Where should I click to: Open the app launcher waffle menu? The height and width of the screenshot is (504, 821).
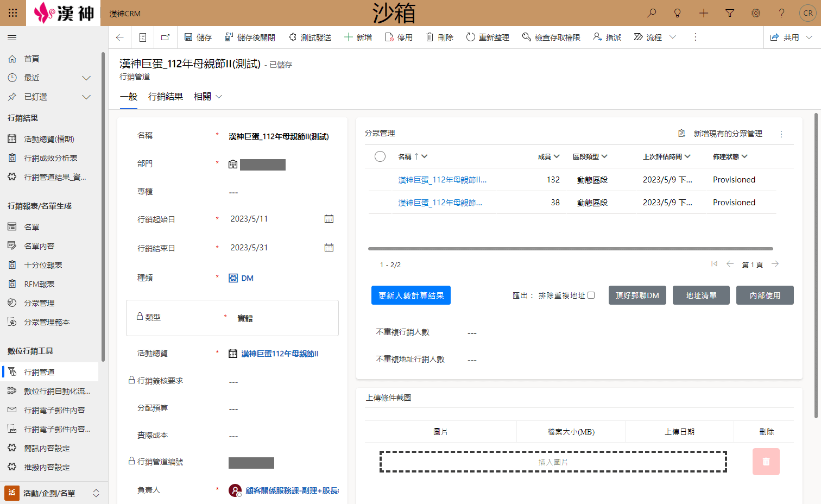[13, 13]
